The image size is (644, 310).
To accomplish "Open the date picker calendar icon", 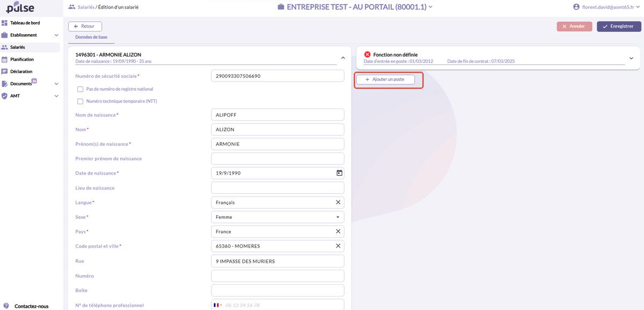I will tap(339, 173).
